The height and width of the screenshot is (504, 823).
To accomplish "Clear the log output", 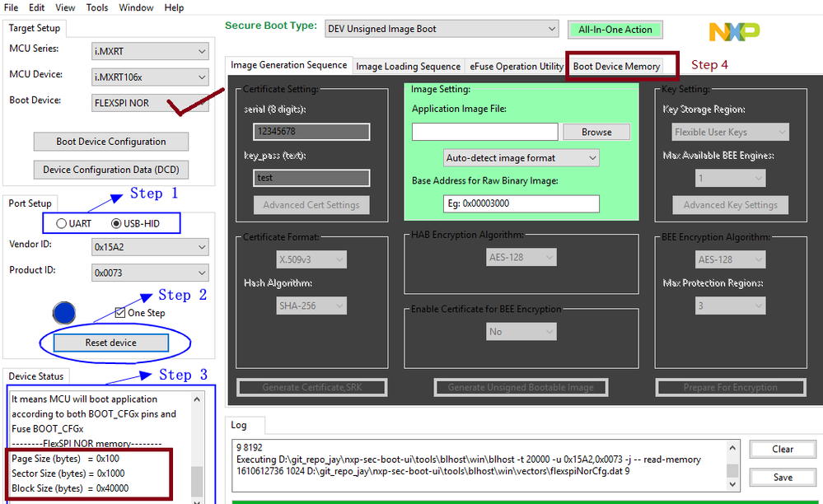I will pyautogui.click(x=783, y=450).
